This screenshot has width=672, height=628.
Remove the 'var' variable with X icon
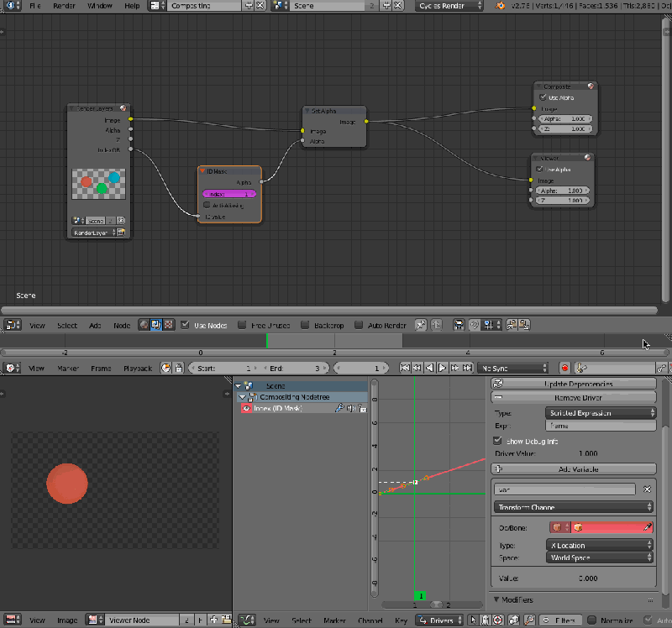647,489
